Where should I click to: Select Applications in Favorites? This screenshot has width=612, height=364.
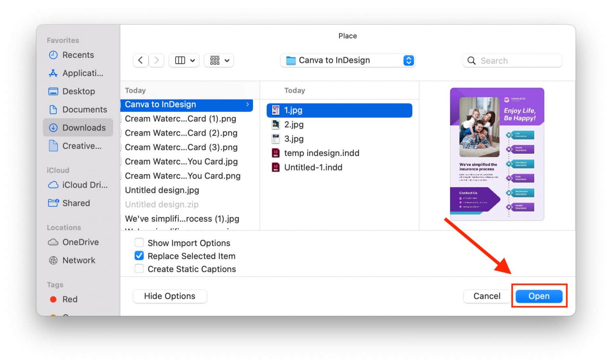(82, 73)
